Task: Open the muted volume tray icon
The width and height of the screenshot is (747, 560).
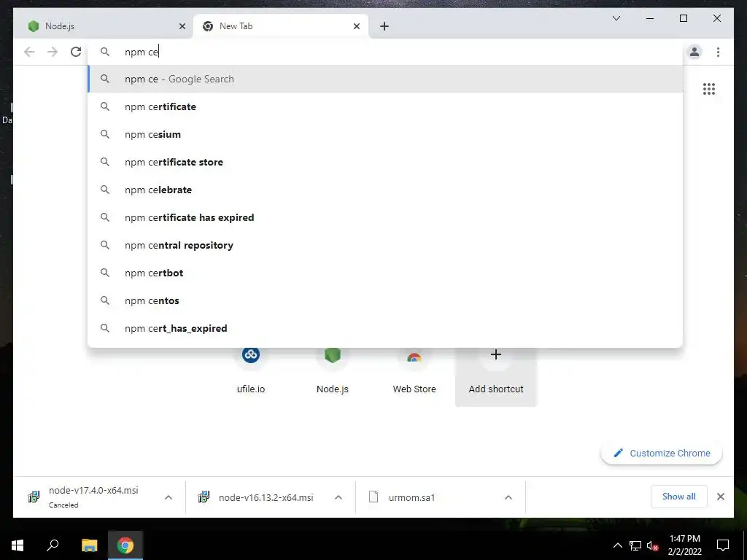Action: pyautogui.click(x=652, y=545)
